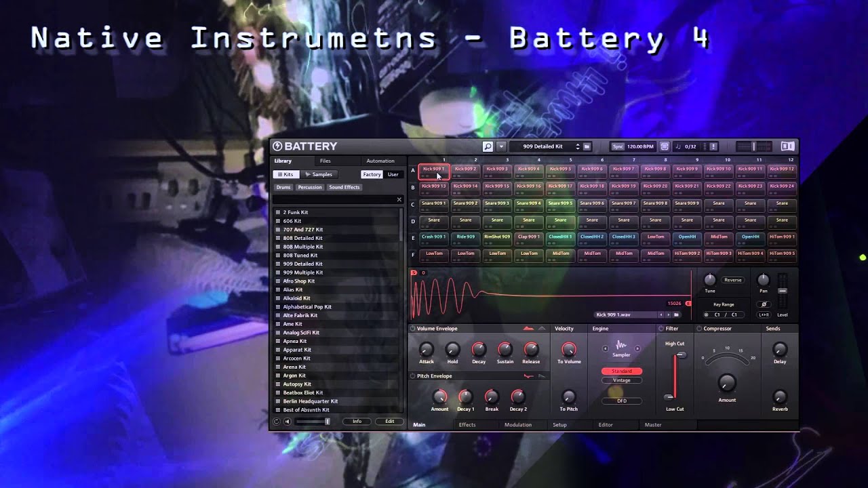Image resolution: width=868 pixels, height=488 pixels.
Task: Click the exclamation panic button
Action: 713,146
